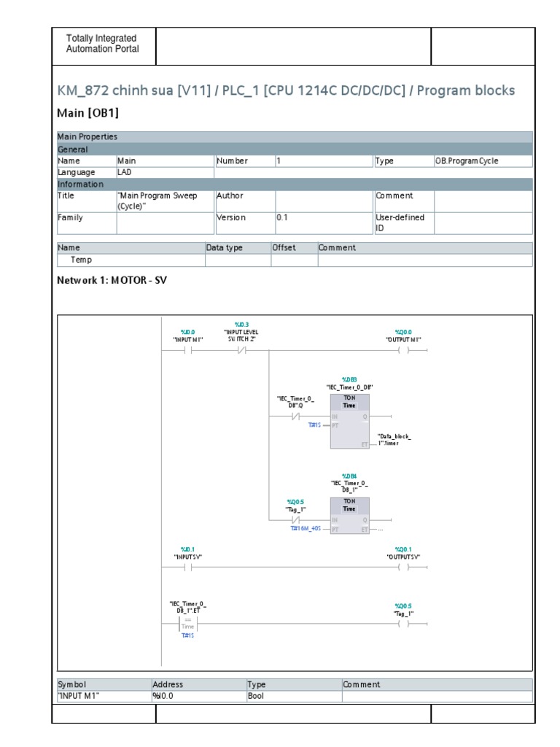This screenshot has height=747, width=560.
Task: Click the T#16M_40S preset time value
Action: [306, 529]
